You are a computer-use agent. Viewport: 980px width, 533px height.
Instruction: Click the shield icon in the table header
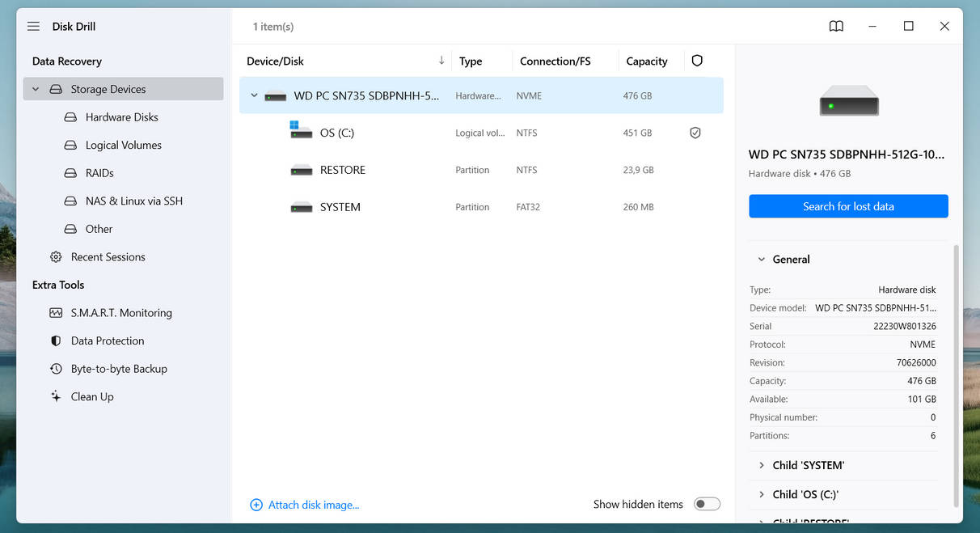(697, 61)
